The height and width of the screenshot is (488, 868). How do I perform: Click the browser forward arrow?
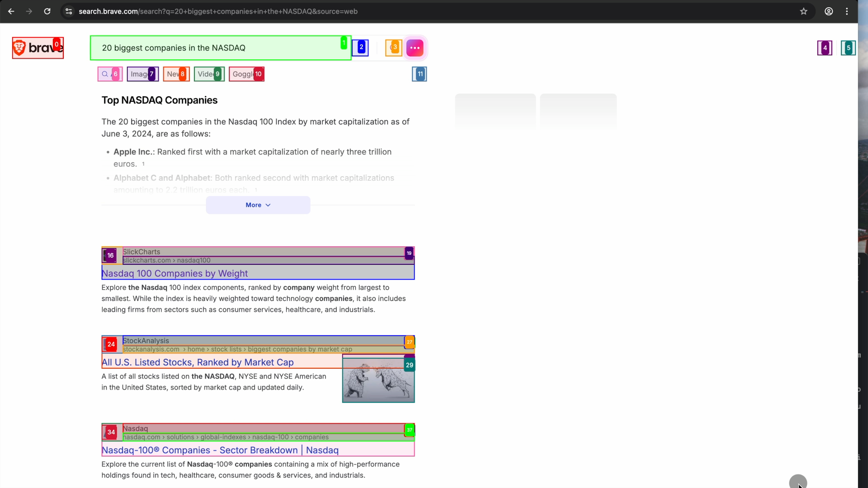point(29,11)
